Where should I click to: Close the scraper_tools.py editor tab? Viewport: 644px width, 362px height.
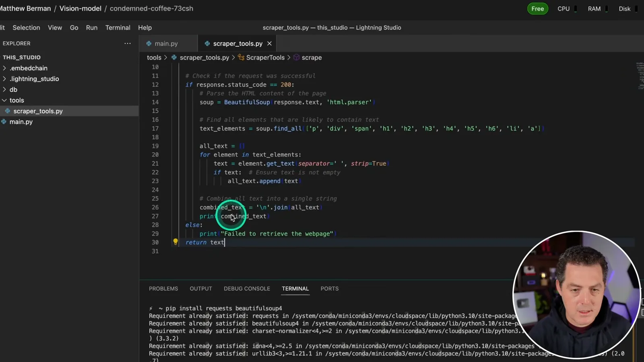click(x=269, y=43)
